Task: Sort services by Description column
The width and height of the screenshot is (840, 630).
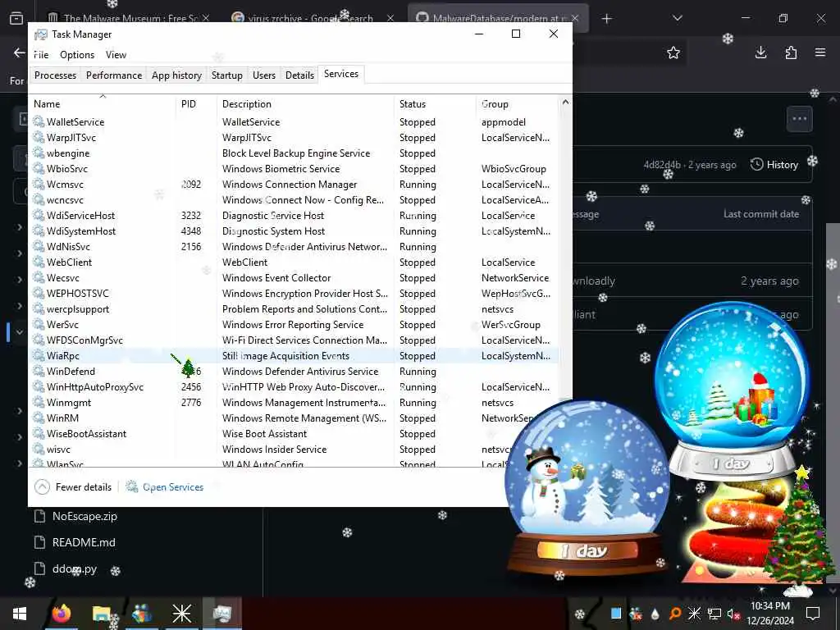Action: pyautogui.click(x=305, y=104)
